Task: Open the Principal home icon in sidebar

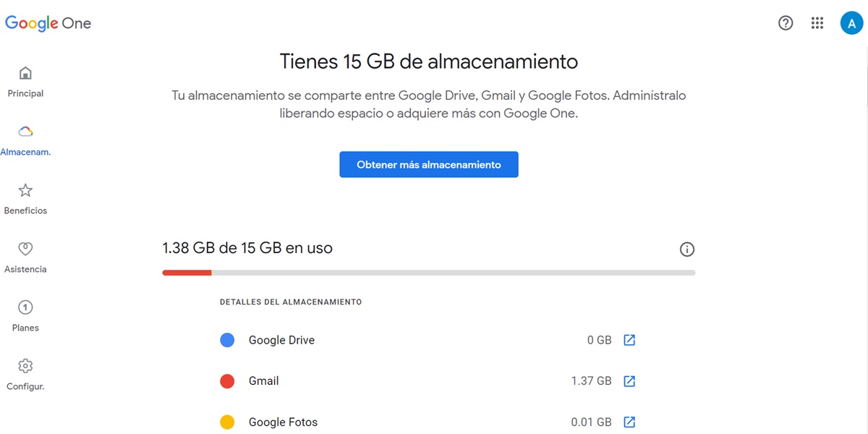Action: coord(25,73)
